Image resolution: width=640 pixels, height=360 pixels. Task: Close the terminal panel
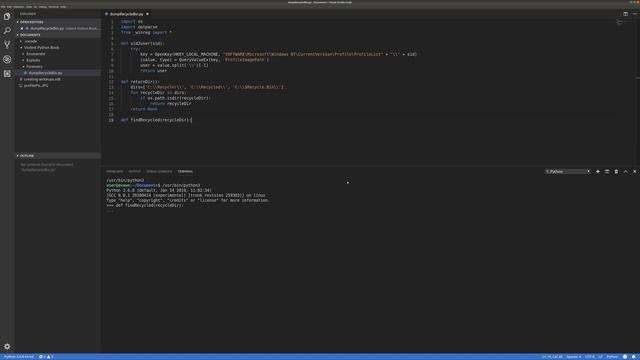(634, 171)
